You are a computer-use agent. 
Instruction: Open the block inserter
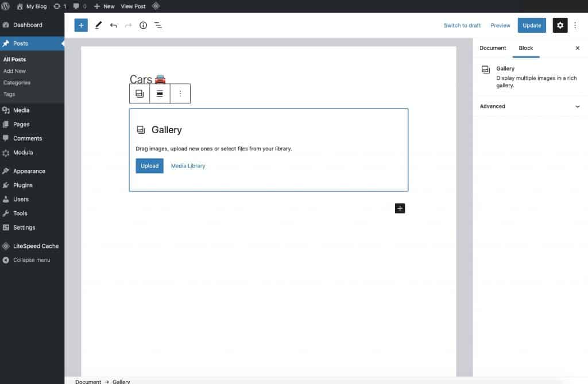tap(80, 25)
